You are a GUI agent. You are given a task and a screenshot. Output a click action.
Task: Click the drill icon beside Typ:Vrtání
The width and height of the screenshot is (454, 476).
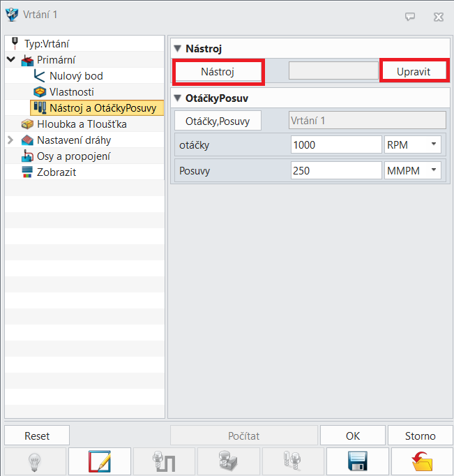pyautogui.click(x=15, y=43)
